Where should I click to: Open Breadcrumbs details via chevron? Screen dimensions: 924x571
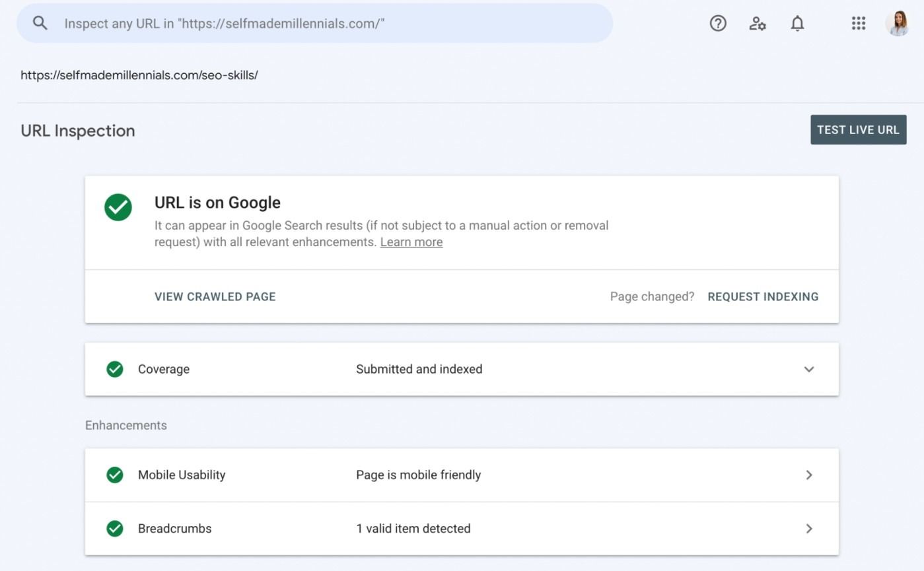coord(808,528)
